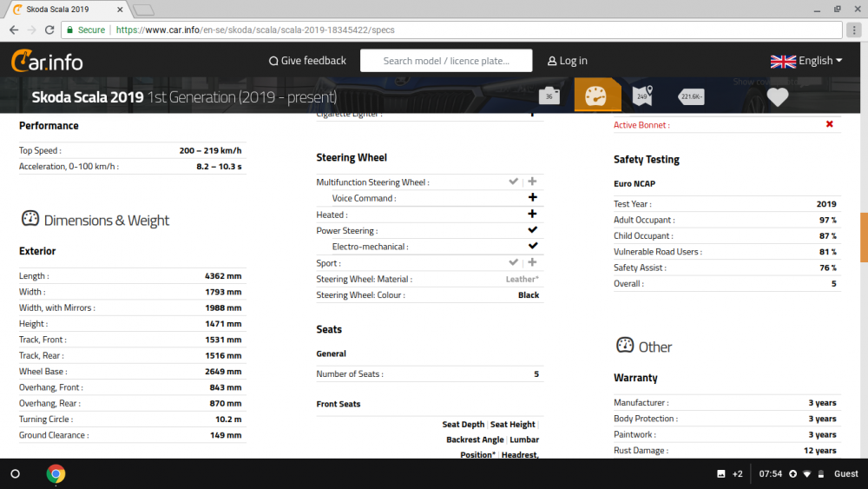
Task: Click the page vertical scrollbar thumb
Action: 864,237
